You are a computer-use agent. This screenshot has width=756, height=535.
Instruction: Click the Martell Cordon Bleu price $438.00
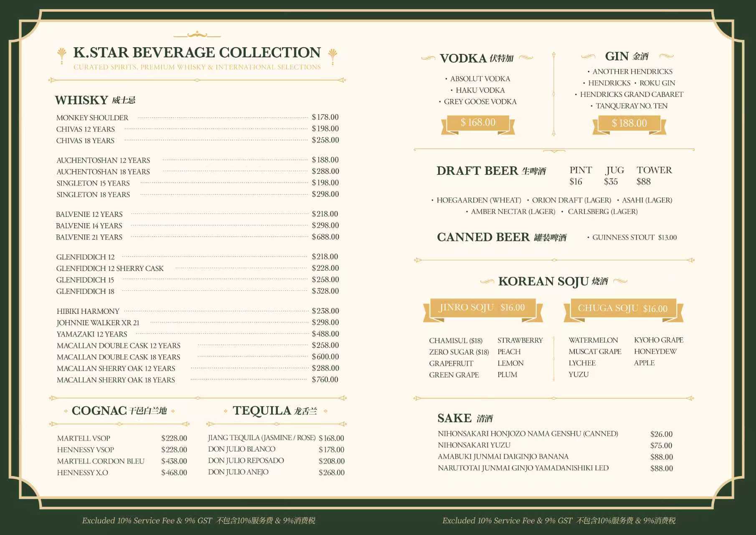click(x=174, y=461)
